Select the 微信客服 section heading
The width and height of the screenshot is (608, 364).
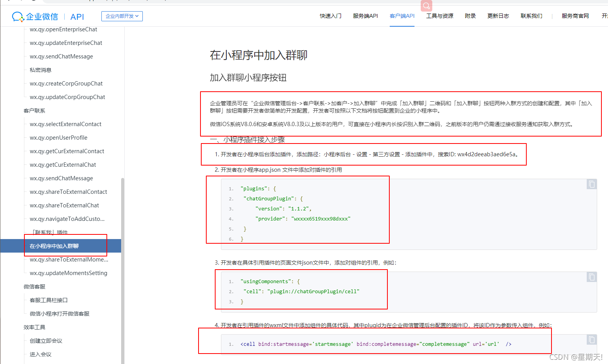(34, 287)
